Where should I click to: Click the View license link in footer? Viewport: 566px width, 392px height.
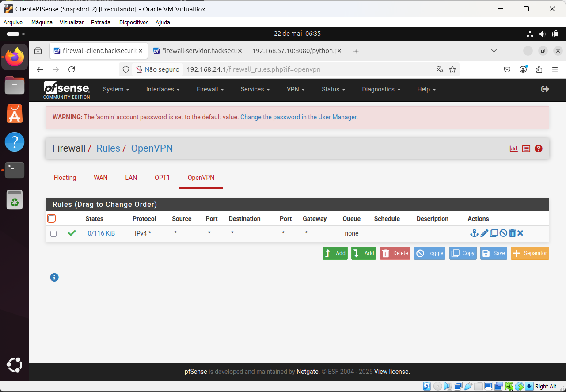click(x=392, y=372)
